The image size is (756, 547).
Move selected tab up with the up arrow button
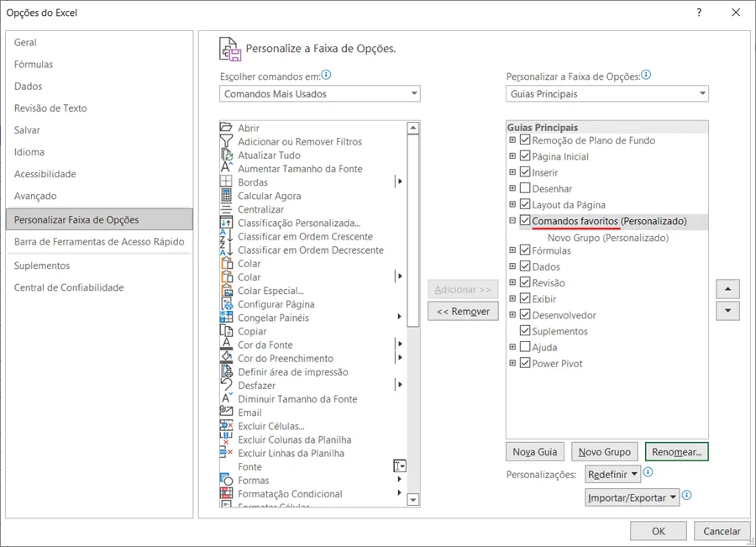(727, 289)
